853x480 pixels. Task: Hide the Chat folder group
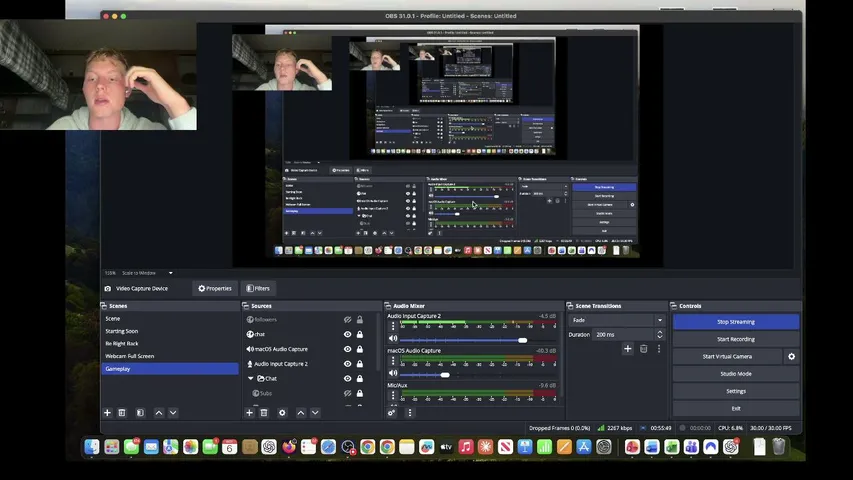point(347,378)
